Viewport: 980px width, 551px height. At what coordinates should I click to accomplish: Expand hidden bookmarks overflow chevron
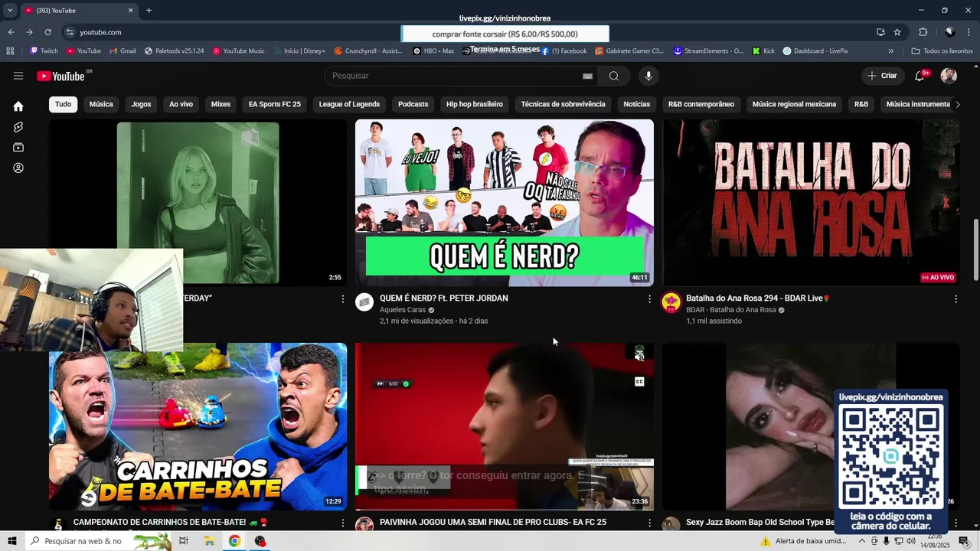[890, 51]
